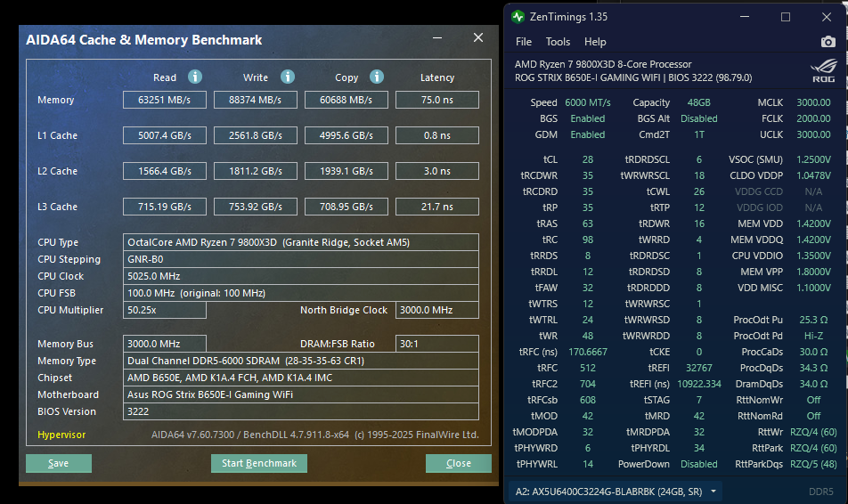Screen dimensions: 848x504
Task: Click the CPU Type field OctalCore AMD Ryzen
Action: [301, 242]
